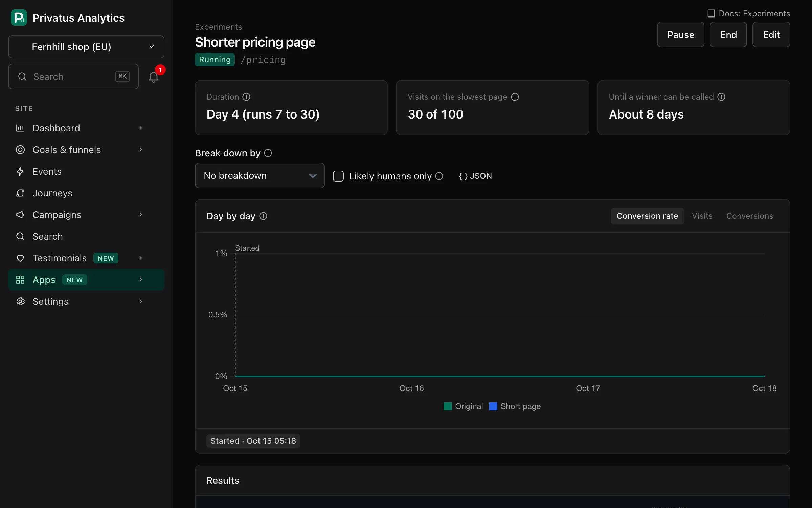Focus the sidebar Search input field
The width and height of the screenshot is (812, 508).
(73, 77)
